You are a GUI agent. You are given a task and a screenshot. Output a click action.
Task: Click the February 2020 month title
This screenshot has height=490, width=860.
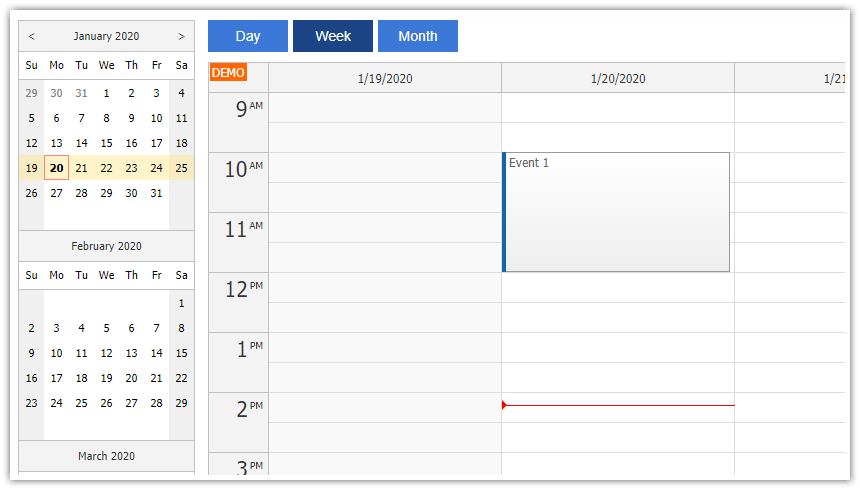[x=106, y=246]
